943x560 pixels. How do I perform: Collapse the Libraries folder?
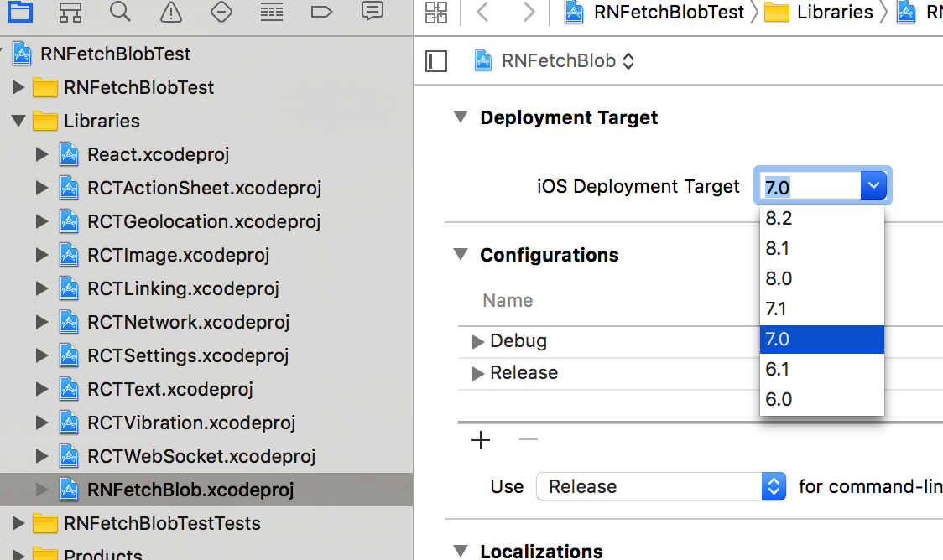(18, 121)
